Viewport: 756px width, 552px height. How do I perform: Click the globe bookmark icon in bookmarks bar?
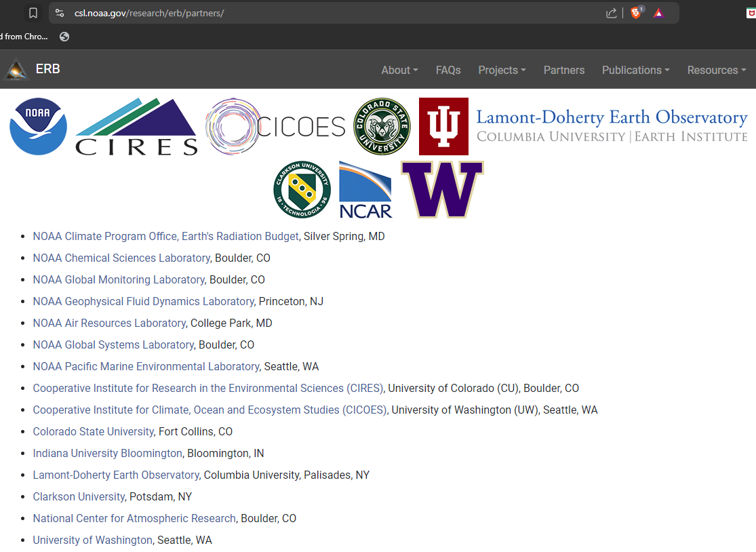pyautogui.click(x=64, y=37)
